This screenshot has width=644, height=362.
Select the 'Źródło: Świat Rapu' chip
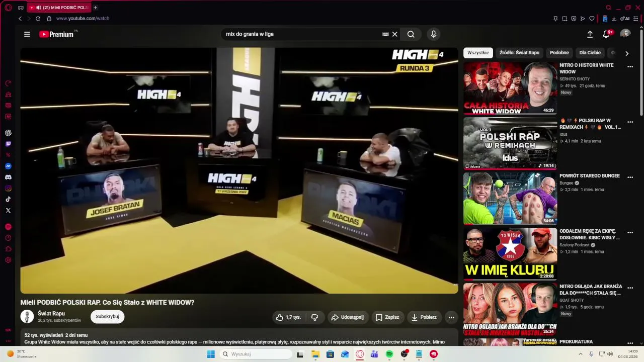pyautogui.click(x=519, y=53)
